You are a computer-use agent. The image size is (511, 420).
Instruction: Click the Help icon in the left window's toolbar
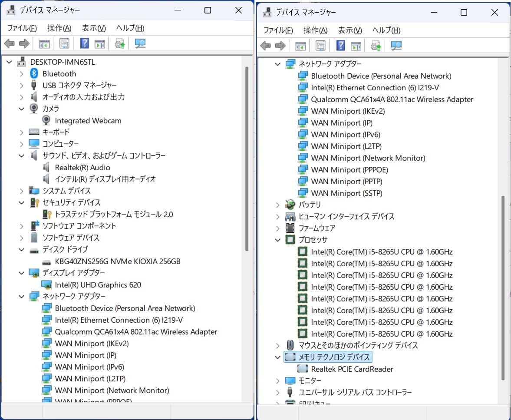pyautogui.click(x=85, y=43)
